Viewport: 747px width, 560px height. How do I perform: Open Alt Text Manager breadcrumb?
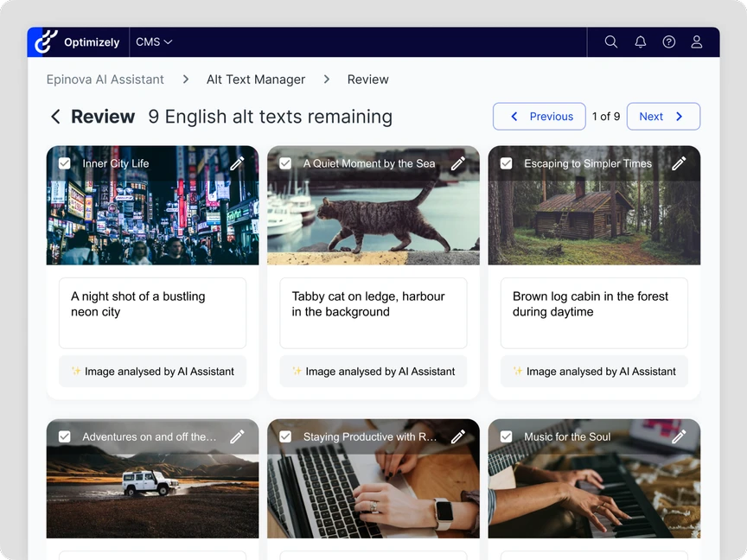pyautogui.click(x=255, y=79)
